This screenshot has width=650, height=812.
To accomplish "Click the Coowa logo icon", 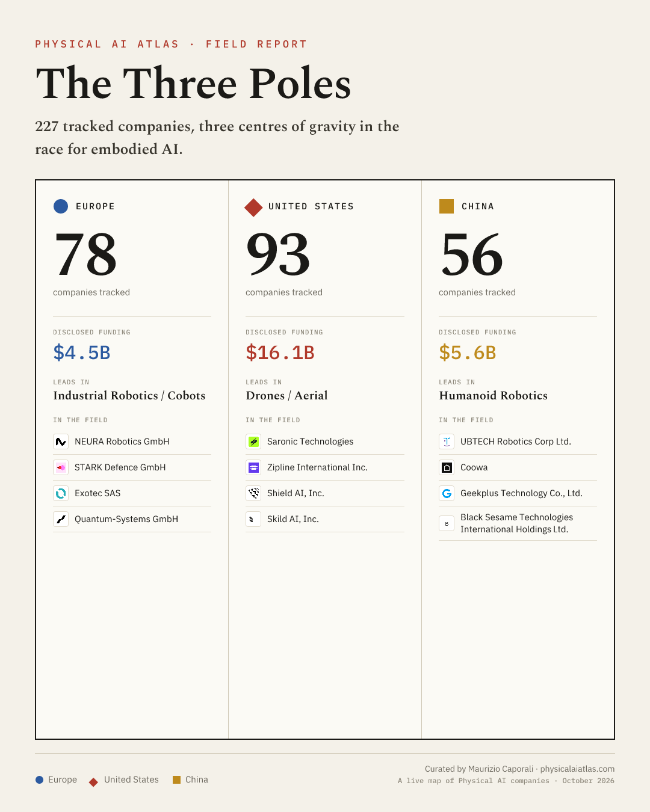I will point(447,467).
